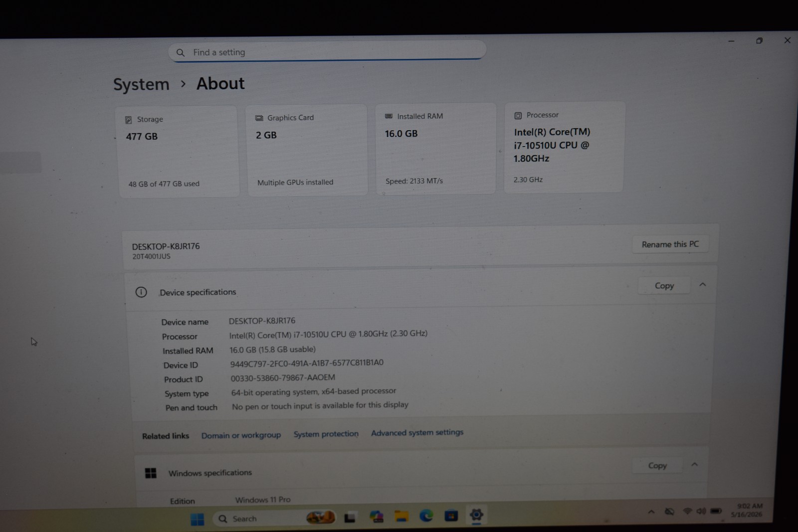Image resolution: width=798 pixels, height=532 pixels.
Task: Click the Installed RAM chip icon
Action: [389, 116]
